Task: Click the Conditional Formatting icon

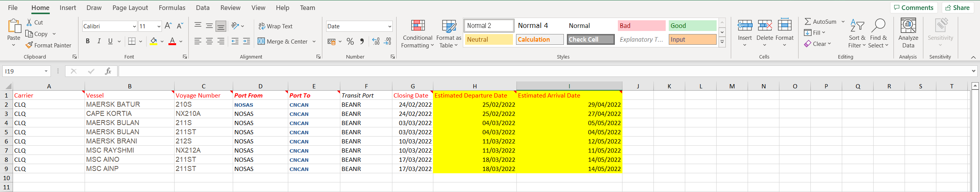Action: [417, 26]
